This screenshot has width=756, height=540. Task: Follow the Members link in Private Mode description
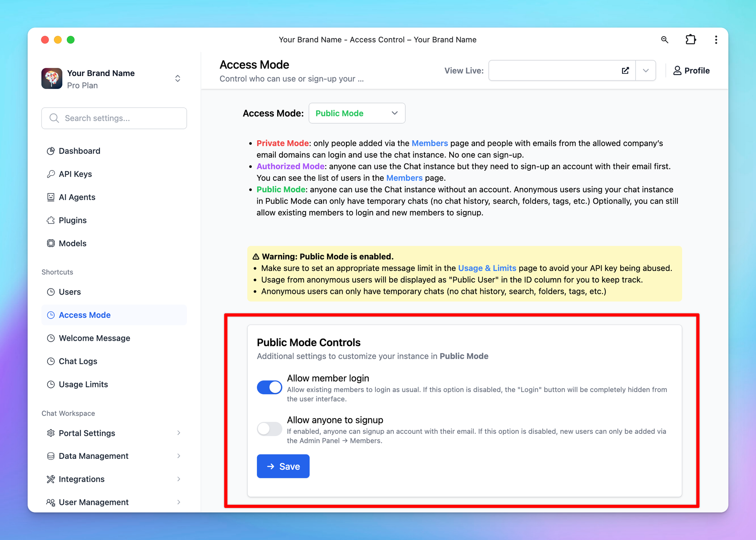point(430,143)
